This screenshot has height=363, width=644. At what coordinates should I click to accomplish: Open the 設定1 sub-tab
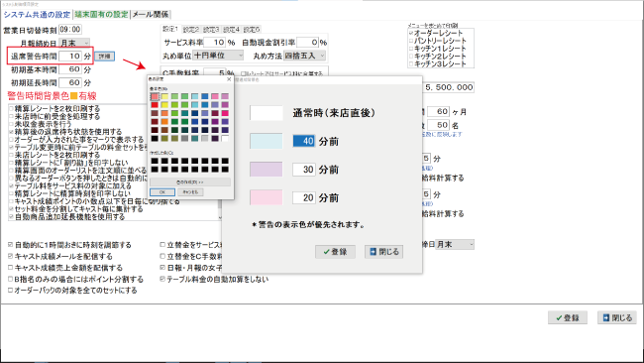tap(170, 29)
